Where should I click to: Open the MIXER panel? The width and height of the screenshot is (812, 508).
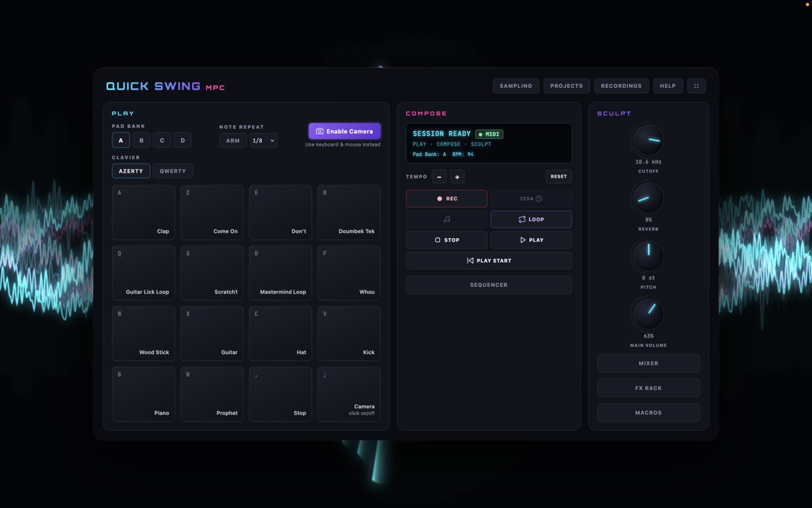point(649,364)
